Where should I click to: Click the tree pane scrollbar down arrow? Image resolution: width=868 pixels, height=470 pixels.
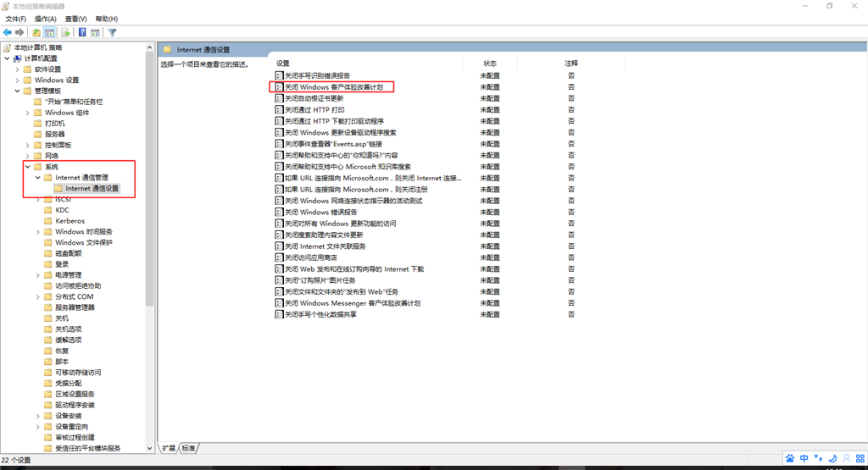coord(149,449)
